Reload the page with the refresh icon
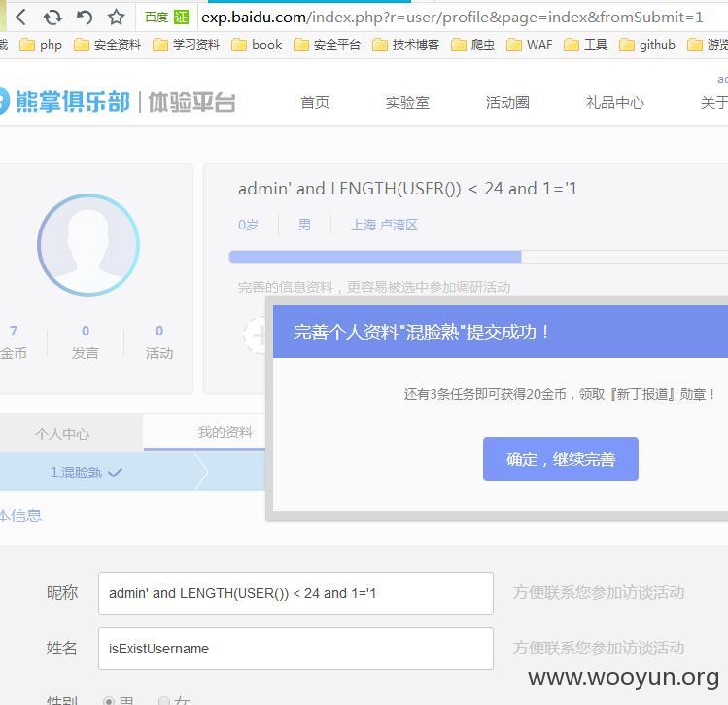728x705 pixels. tap(52, 18)
